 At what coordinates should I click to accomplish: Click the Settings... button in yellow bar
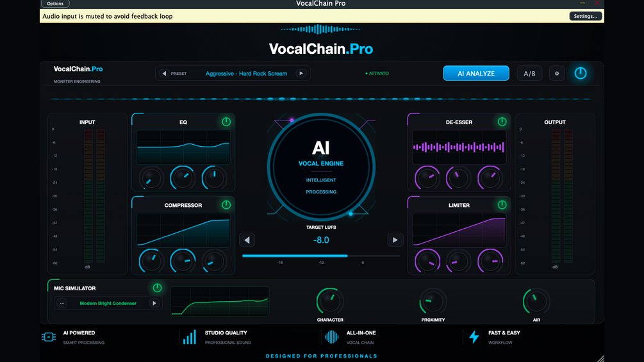pyautogui.click(x=585, y=16)
